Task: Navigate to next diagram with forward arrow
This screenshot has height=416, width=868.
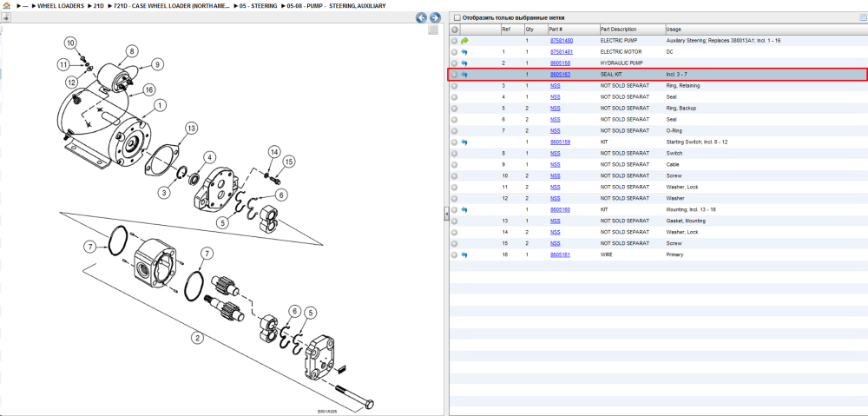Action: (x=435, y=17)
